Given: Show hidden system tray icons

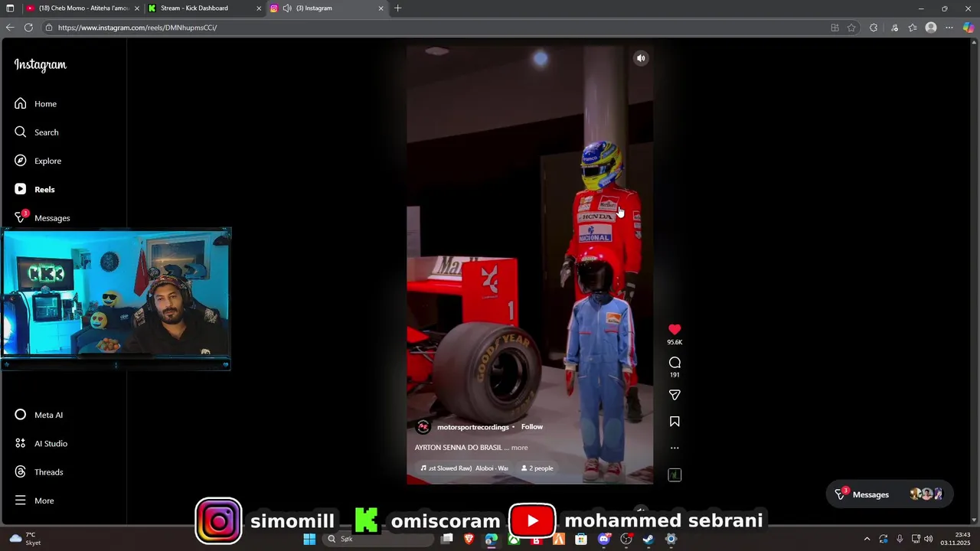Looking at the screenshot, I should tap(867, 539).
